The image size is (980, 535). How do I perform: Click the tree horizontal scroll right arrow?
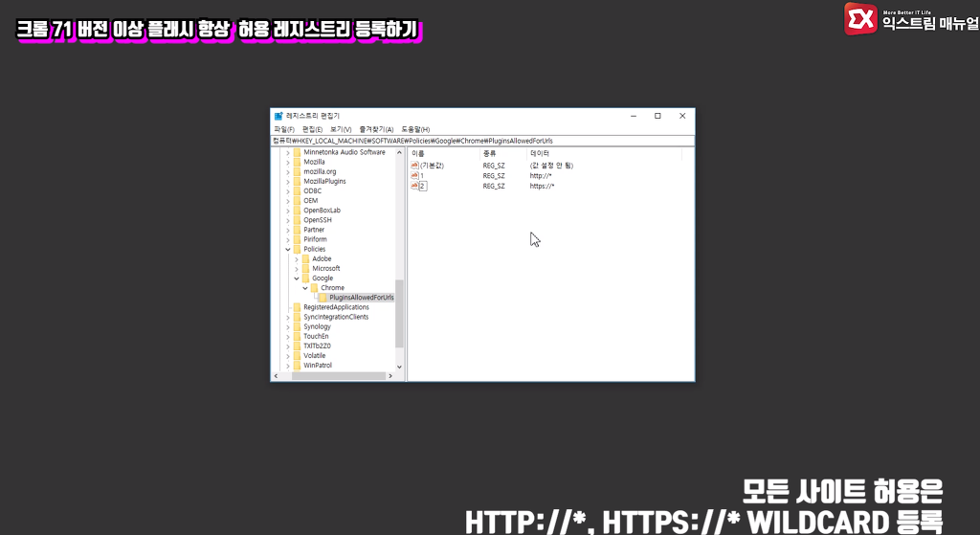coord(390,375)
